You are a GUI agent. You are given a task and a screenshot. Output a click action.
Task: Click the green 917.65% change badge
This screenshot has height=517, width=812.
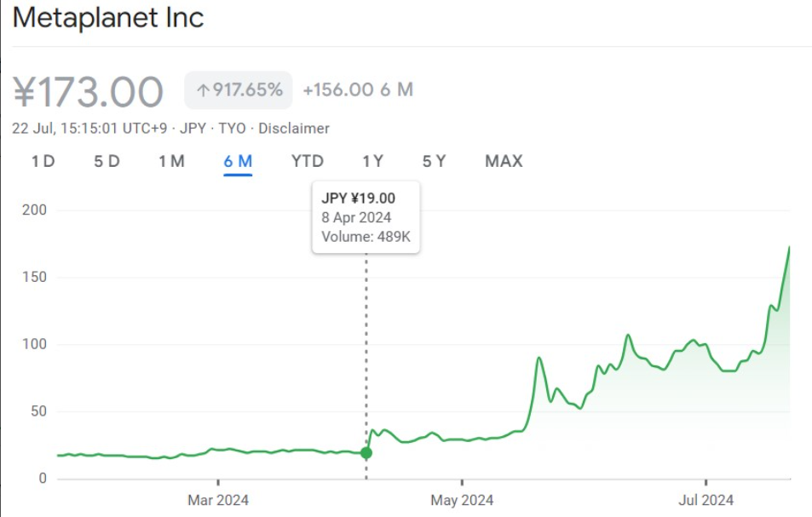(x=239, y=90)
